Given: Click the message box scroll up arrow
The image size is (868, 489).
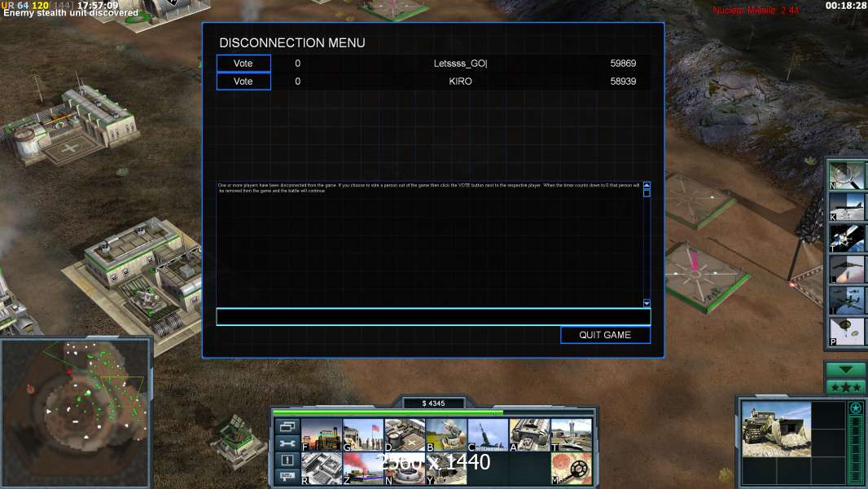Looking at the screenshot, I should click(647, 186).
